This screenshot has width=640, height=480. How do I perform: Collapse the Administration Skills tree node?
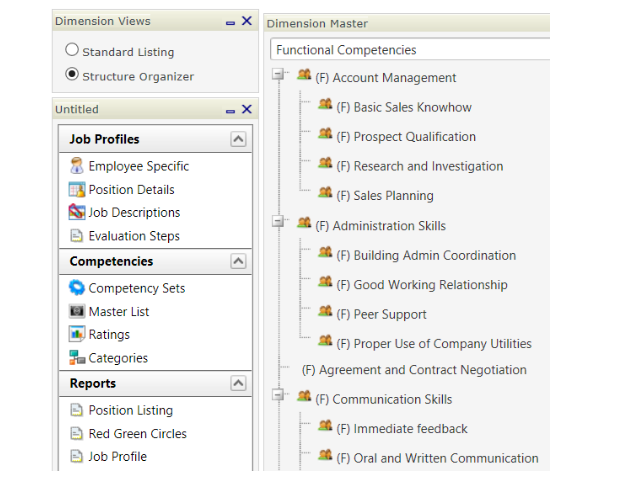click(x=278, y=222)
